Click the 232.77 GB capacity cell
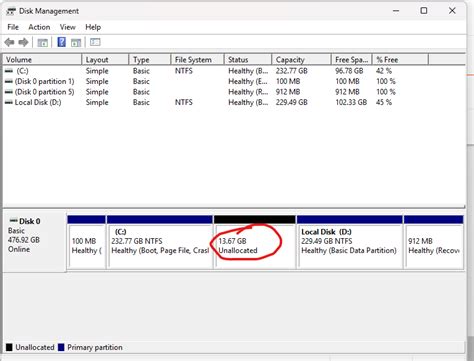Image resolution: width=474 pixels, height=361 pixels. 291,71
